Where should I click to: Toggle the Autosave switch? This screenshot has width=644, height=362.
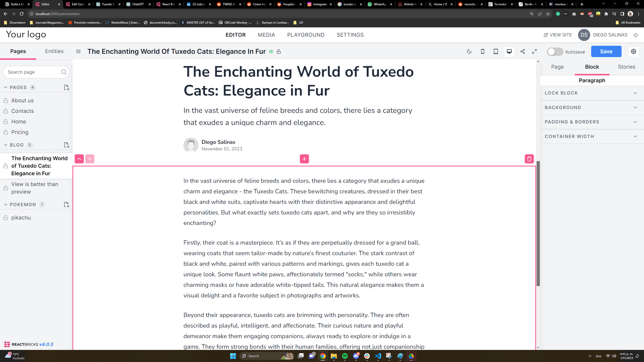pos(554,51)
